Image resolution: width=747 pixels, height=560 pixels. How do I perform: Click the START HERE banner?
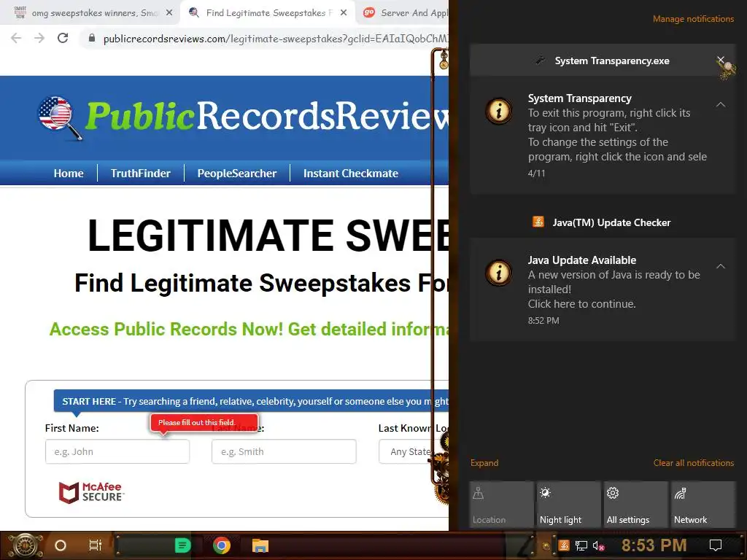point(251,401)
